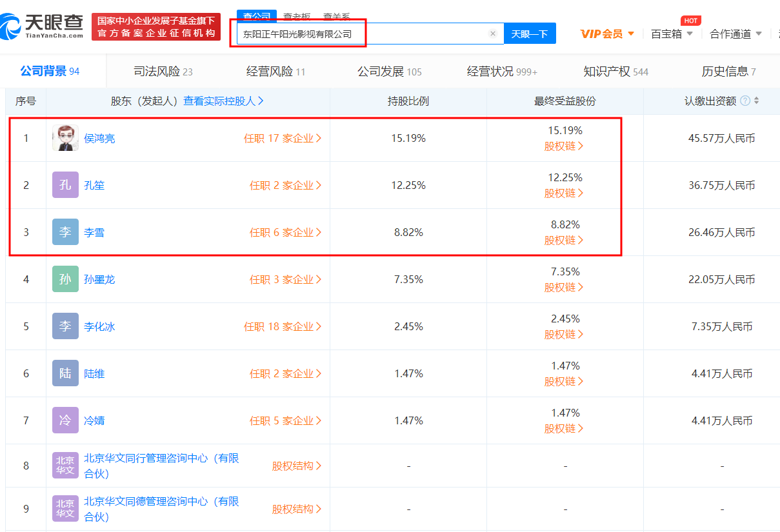The image size is (780, 532).
Task: Expand the VIP会员 dropdown
Action: pyautogui.click(x=607, y=34)
